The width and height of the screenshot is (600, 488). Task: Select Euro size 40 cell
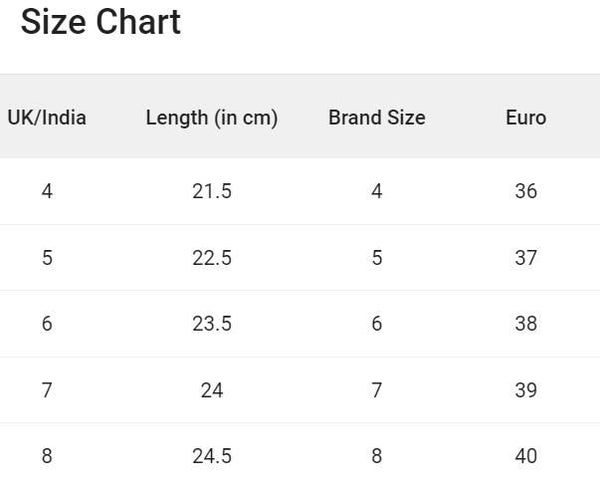point(526,456)
